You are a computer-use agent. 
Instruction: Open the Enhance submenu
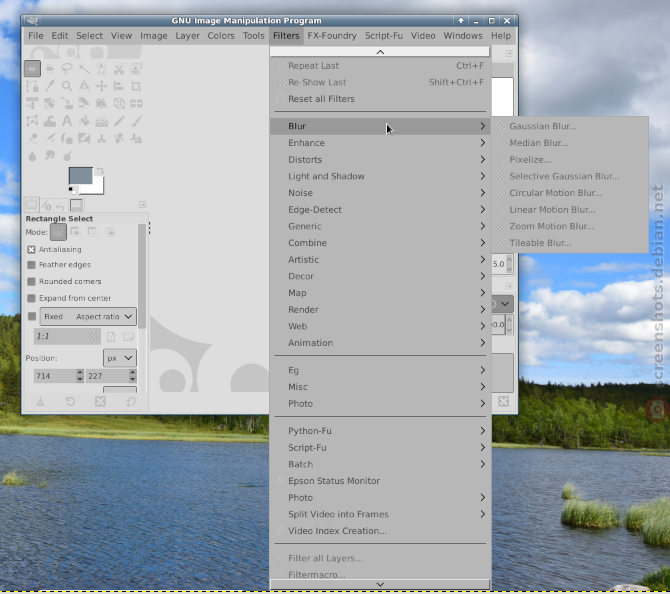[380, 143]
